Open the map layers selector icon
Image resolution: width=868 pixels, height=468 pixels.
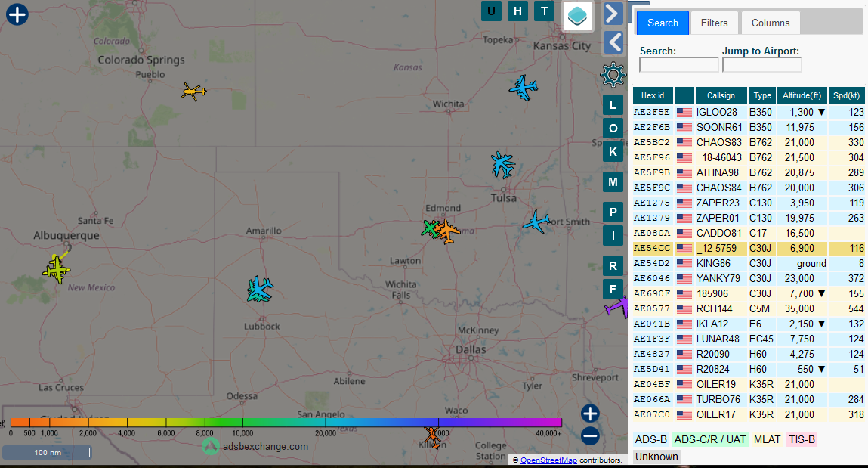click(x=577, y=16)
